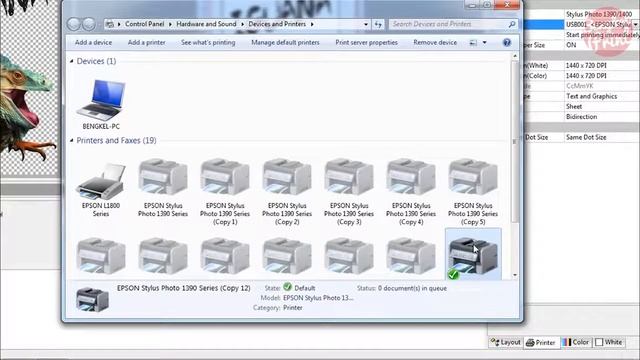Open view options dropdown arrow in toolbar
The height and width of the screenshot is (360, 640).
pos(484,42)
